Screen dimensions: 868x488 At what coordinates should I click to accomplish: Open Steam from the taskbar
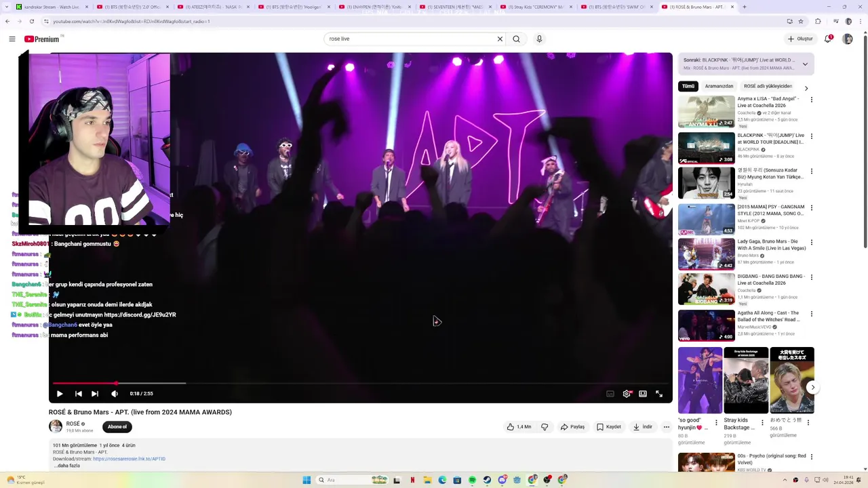click(x=487, y=480)
